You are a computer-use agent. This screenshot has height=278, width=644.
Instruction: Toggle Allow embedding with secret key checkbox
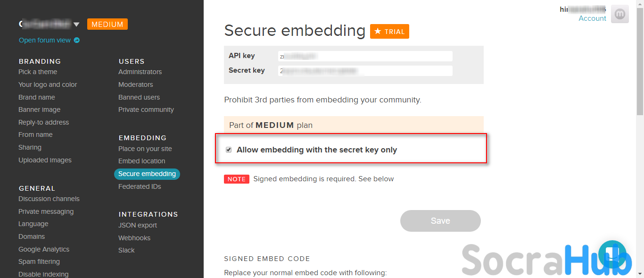pos(229,150)
